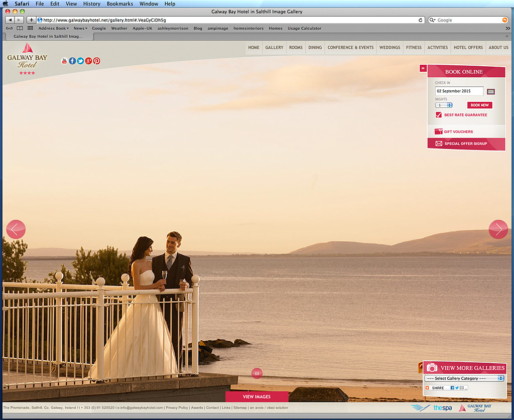Click the reload page icon in address bar
Viewport: 514px width, 420px height.
(x=421, y=20)
